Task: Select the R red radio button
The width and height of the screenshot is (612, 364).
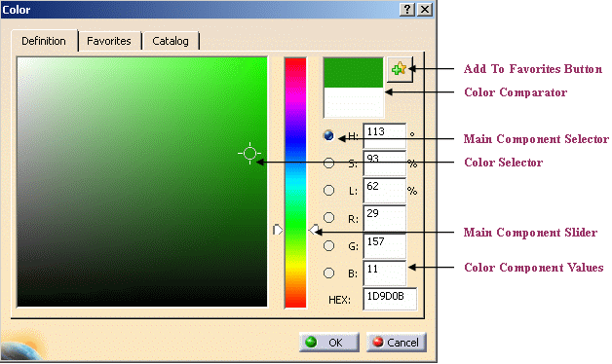Action: 328,217
